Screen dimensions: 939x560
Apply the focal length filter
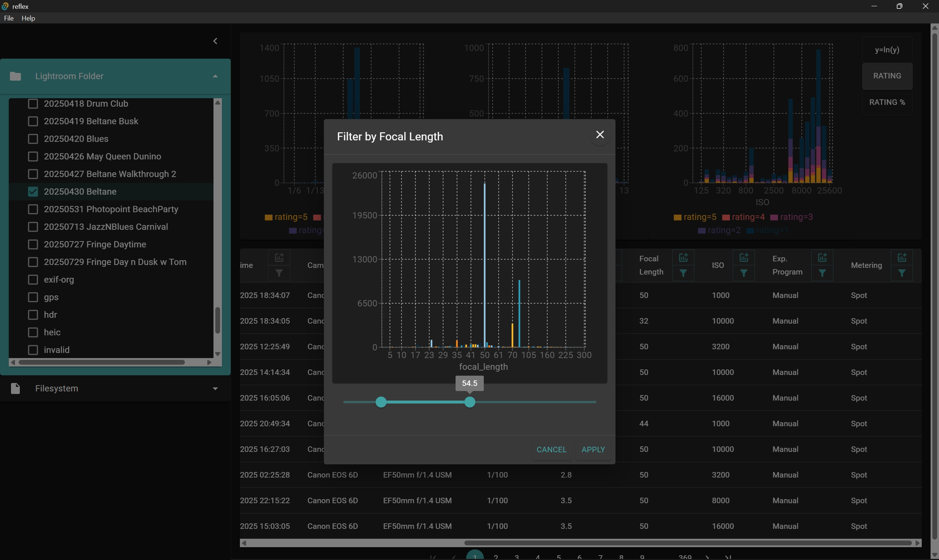coord(593,449)
